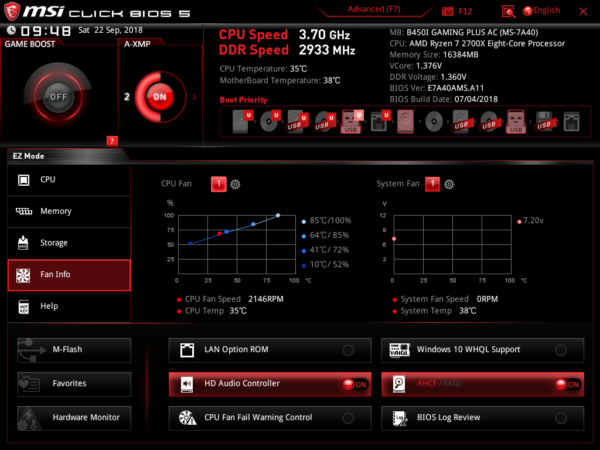Select the Fan Info section
This screenshot has height=450, width=600.
coord(69,275)
